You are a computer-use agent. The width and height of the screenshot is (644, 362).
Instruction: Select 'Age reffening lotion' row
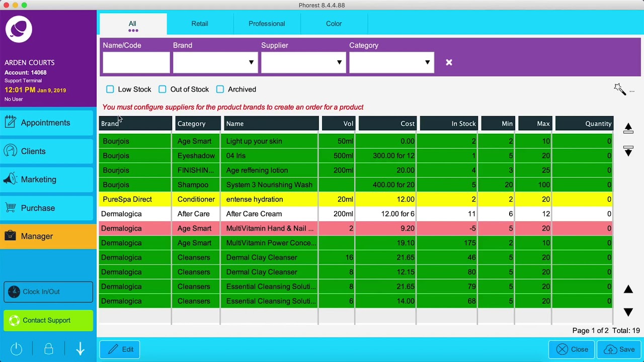(x=356, y=170)
